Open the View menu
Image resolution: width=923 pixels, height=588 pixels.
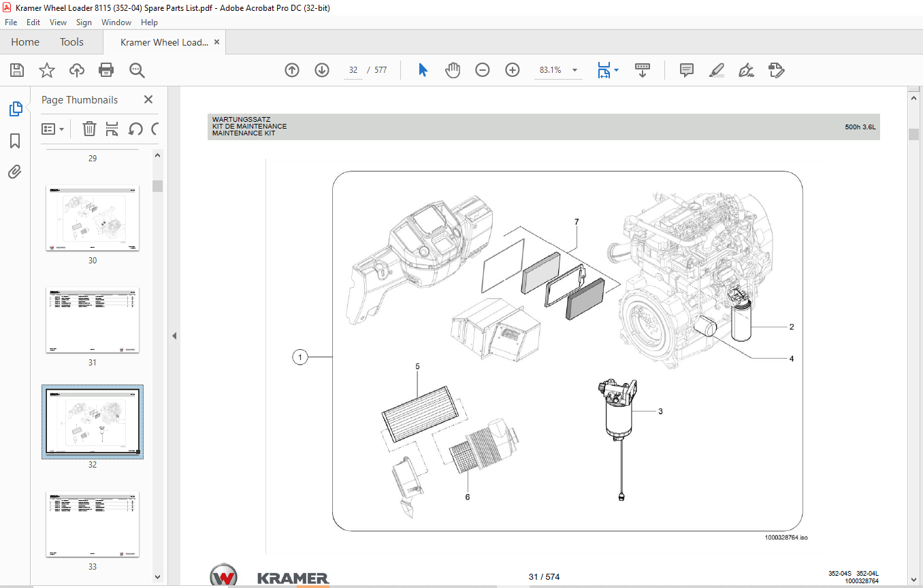coord(59,22)
